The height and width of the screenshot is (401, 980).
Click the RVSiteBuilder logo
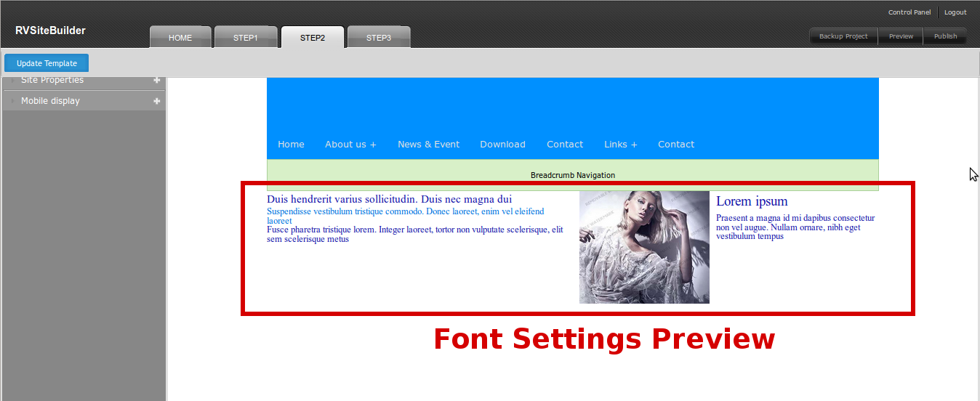tap(50, 31)
